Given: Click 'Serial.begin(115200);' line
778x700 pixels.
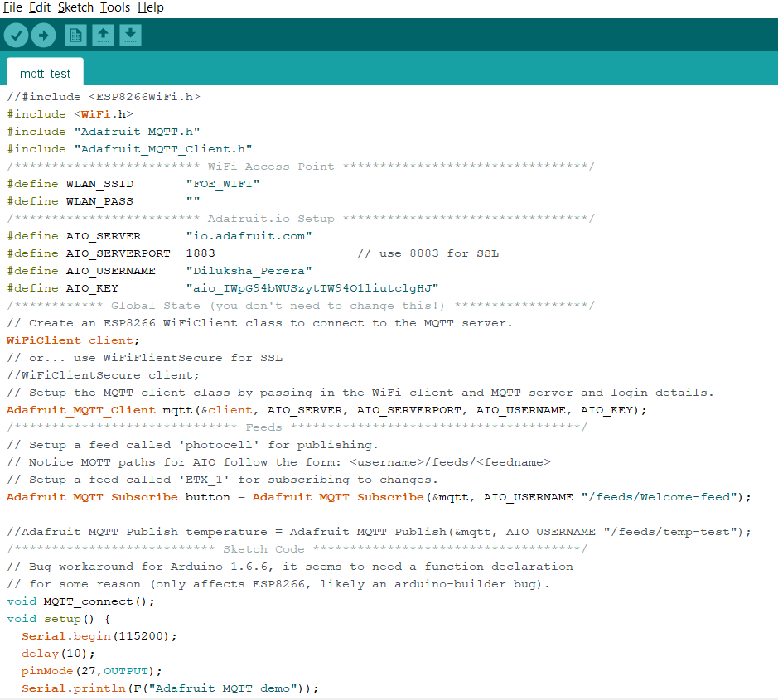Looking at the screenshot, I should point(99,636).
